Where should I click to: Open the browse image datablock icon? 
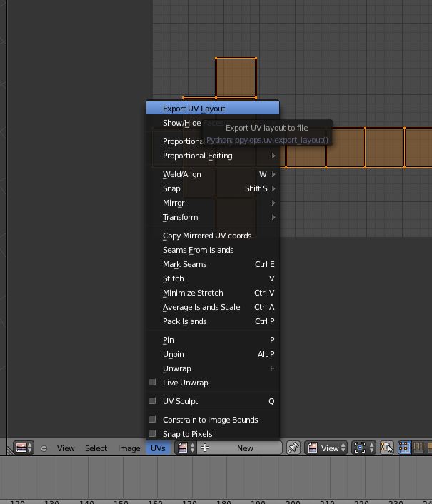186,448
